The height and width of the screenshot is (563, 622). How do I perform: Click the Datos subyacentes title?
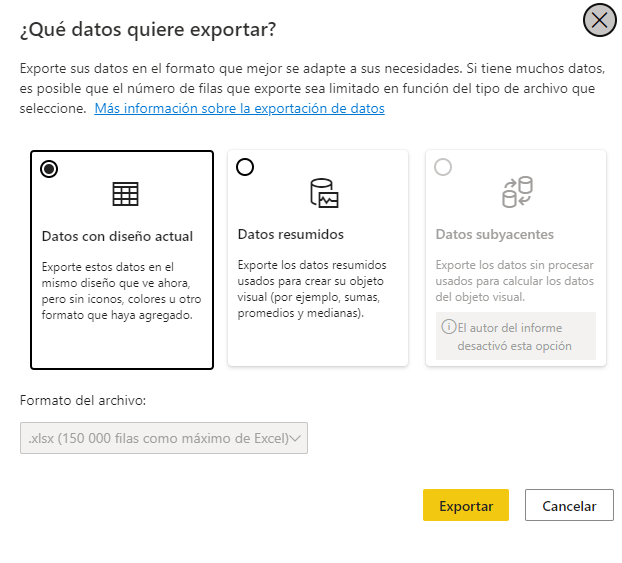[x=495, y=234]
